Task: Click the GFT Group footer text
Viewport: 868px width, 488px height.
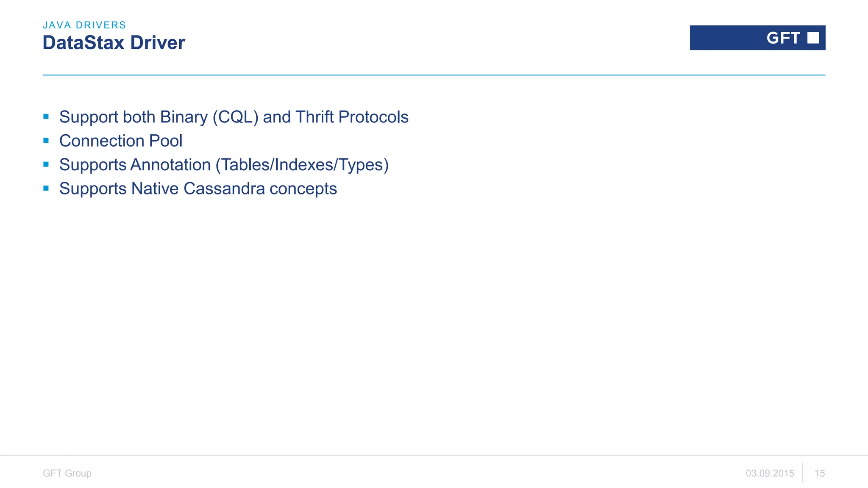Action: point(67,473)
